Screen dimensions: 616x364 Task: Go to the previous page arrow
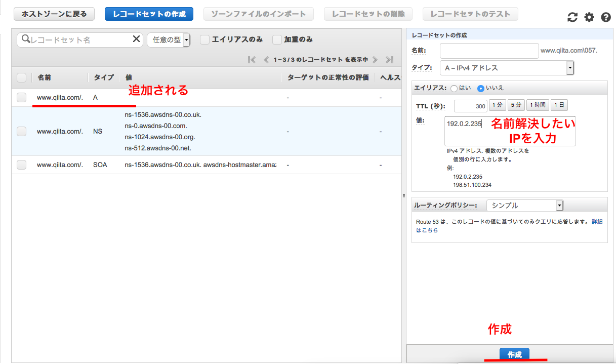point(266,59)
